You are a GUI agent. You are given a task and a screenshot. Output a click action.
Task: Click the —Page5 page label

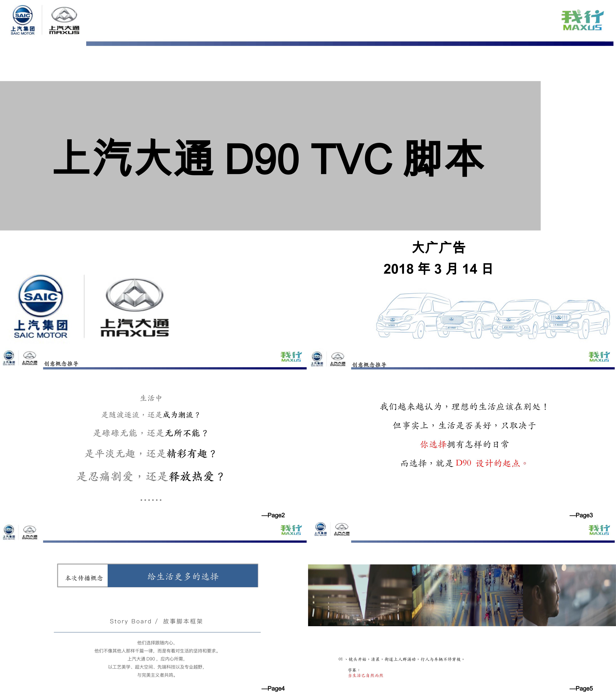pyautogui.click(x=581, y=688)
